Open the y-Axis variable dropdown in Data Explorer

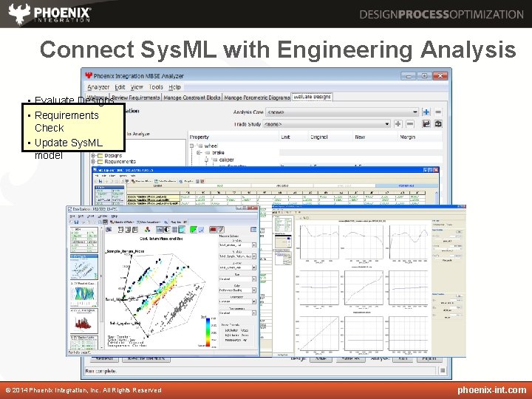click(237, 256)
